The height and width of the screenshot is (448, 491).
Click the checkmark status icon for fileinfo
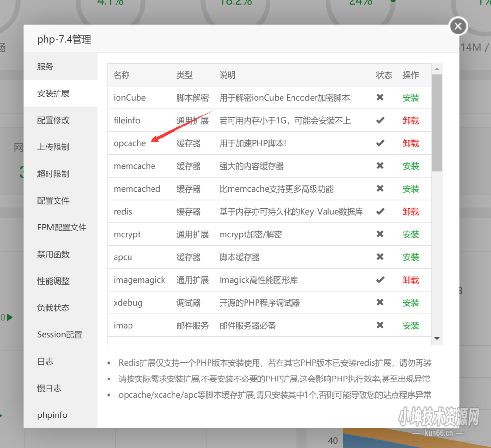[380, 120]
